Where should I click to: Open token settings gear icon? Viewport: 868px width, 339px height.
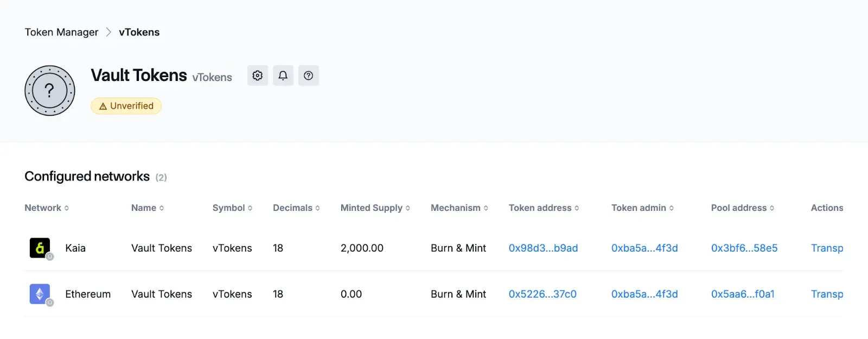(x=258, y=76)
